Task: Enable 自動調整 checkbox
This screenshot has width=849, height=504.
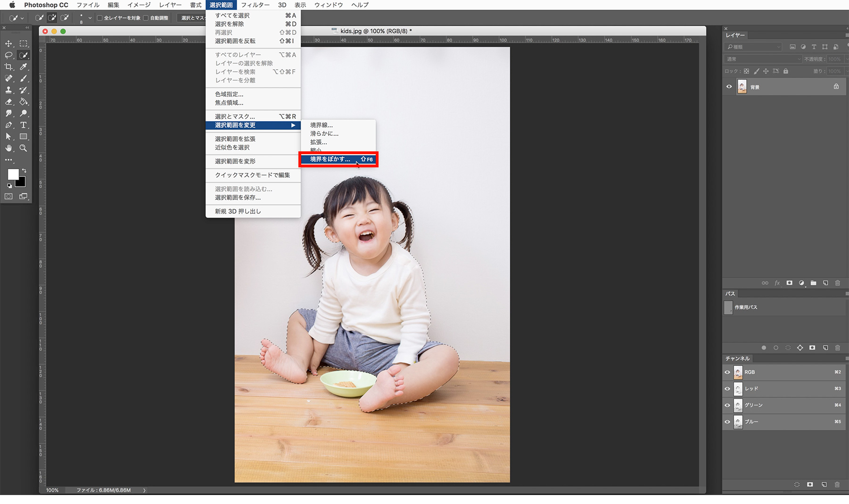Action: pos(146,18)
